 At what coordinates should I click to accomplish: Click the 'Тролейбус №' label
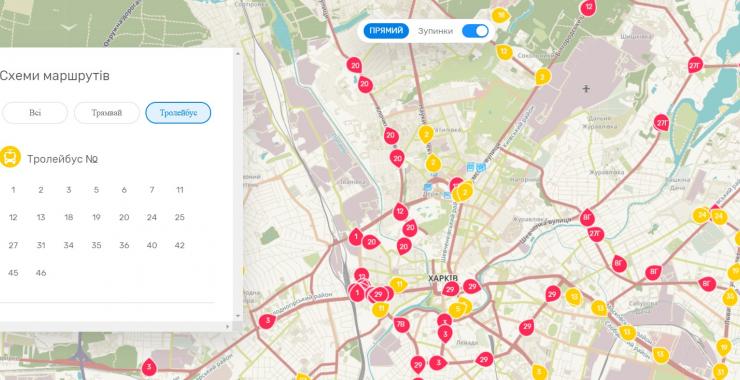(x=62, y=159)
